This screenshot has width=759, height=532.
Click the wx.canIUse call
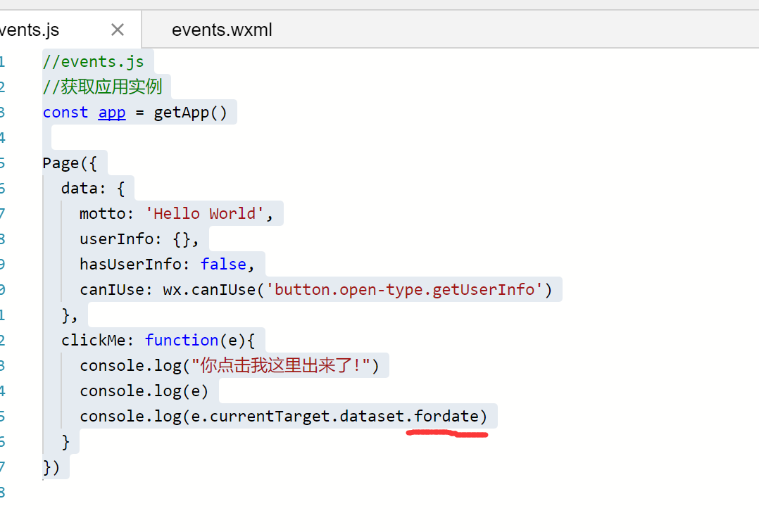tap(357, 290)
